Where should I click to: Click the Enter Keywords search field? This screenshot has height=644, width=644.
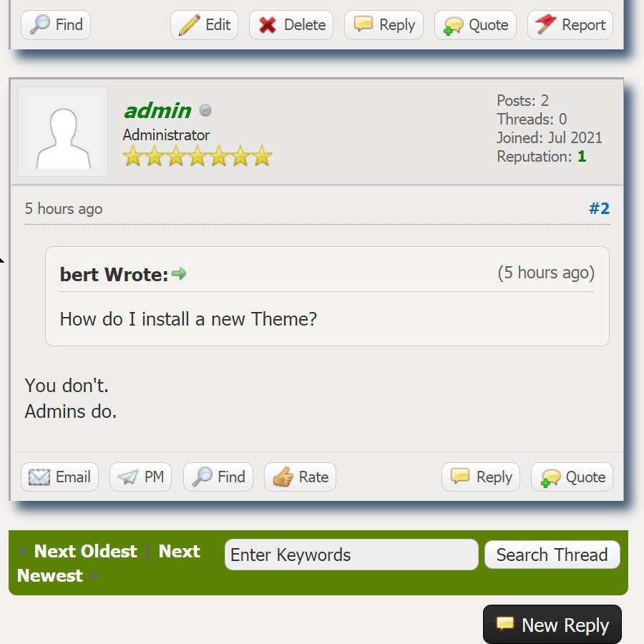351,555
